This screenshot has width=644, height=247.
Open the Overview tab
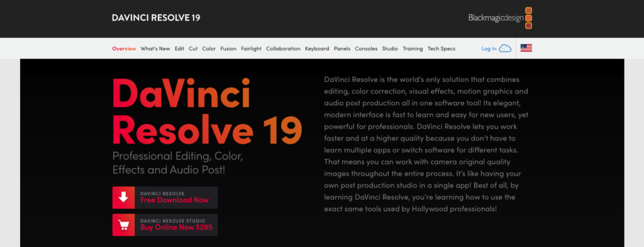click(x=124, y=49)
